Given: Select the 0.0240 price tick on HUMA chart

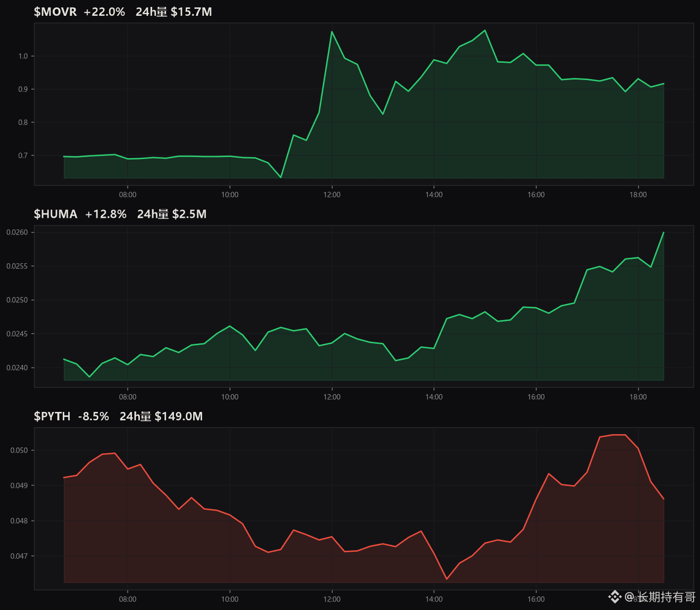Looking at the screenshot, I should pos(17,368).
